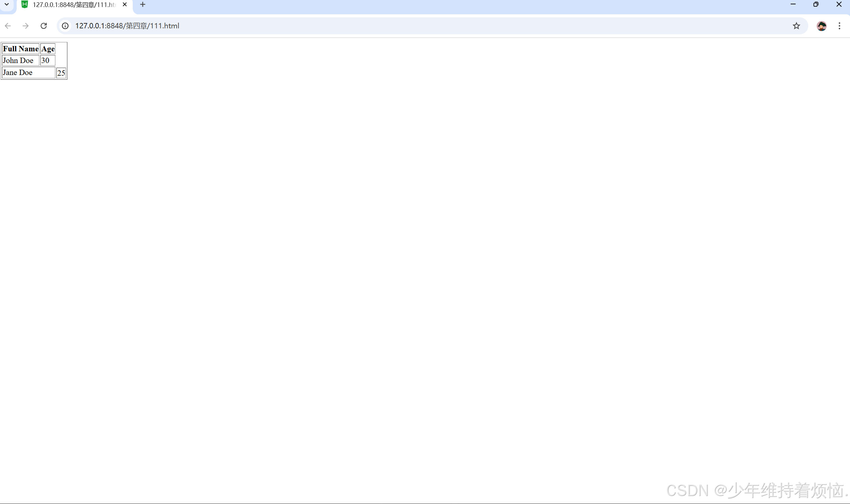
Task: Click the John Doe table cell
Action: [20, 61]
